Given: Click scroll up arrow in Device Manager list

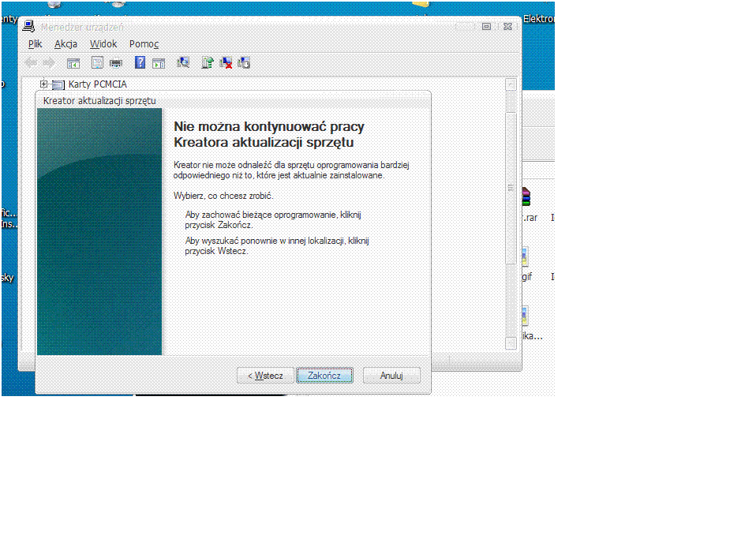Looking at the screenshot, I should click(511, 85).
